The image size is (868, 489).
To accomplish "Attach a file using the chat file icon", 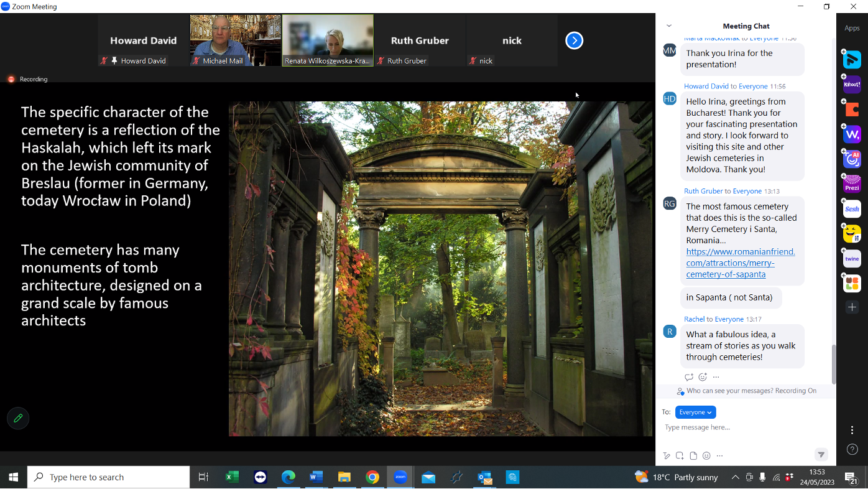I will pyautogui.click(x=693, y=455).
